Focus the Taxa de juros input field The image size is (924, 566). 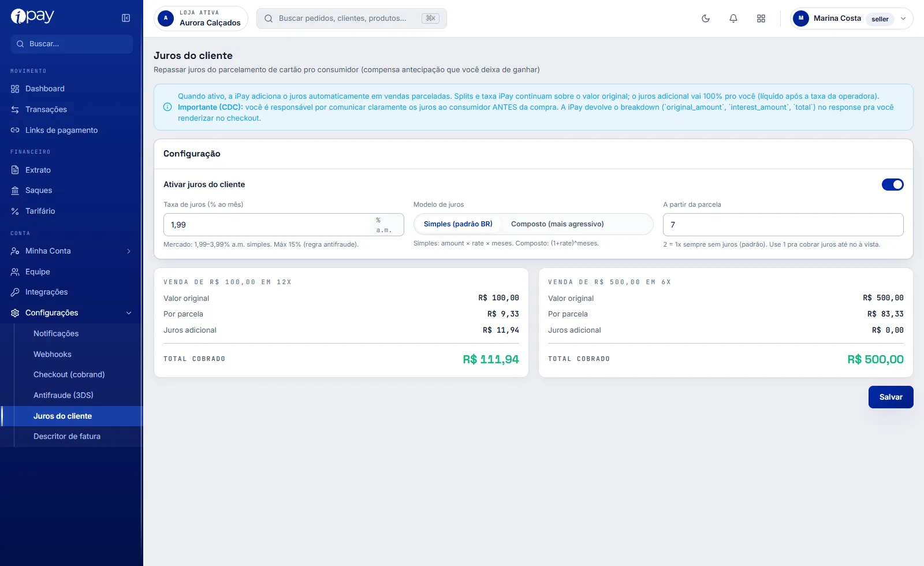tap(284, 225)
